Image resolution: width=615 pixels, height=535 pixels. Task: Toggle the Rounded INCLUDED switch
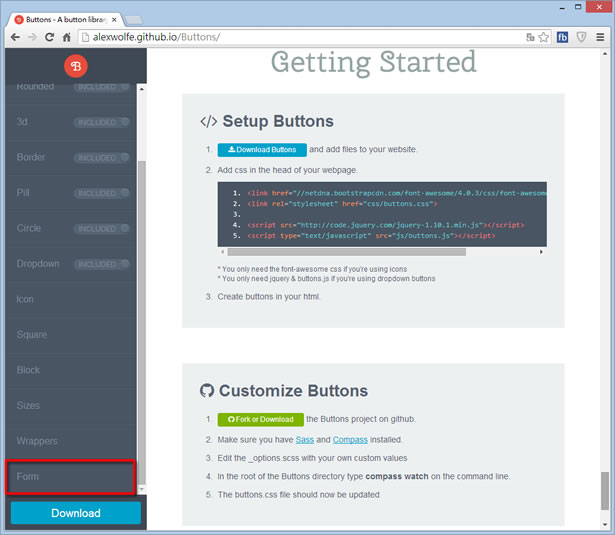click(101, 87)
